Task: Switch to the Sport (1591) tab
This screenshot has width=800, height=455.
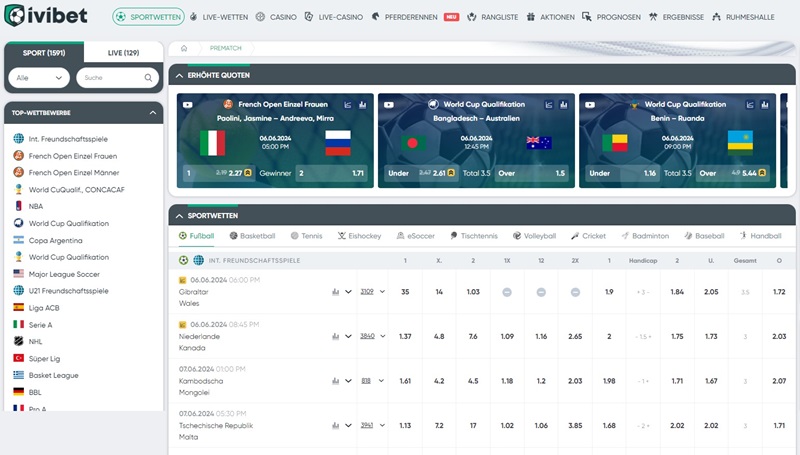Action: pos(44,53)
